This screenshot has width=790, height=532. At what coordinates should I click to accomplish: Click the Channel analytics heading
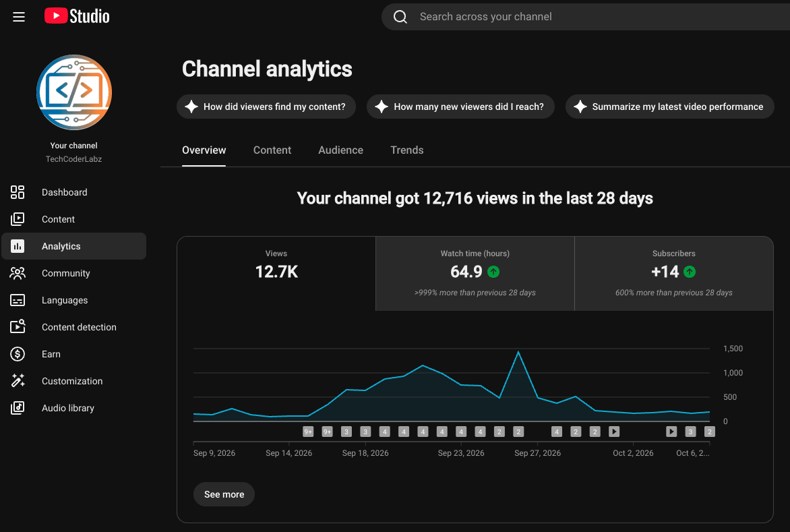[x=267, y=69]
